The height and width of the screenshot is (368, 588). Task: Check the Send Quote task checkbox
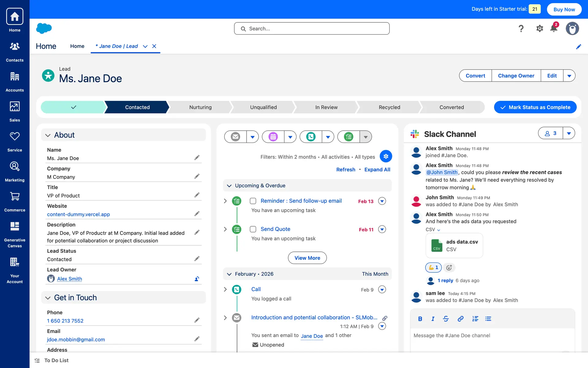click(x=253, y=229)
